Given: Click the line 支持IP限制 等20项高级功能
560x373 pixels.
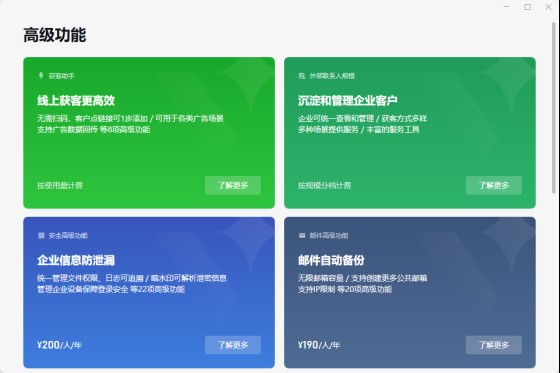Looking at the screenshot, I should click(345, 289).
